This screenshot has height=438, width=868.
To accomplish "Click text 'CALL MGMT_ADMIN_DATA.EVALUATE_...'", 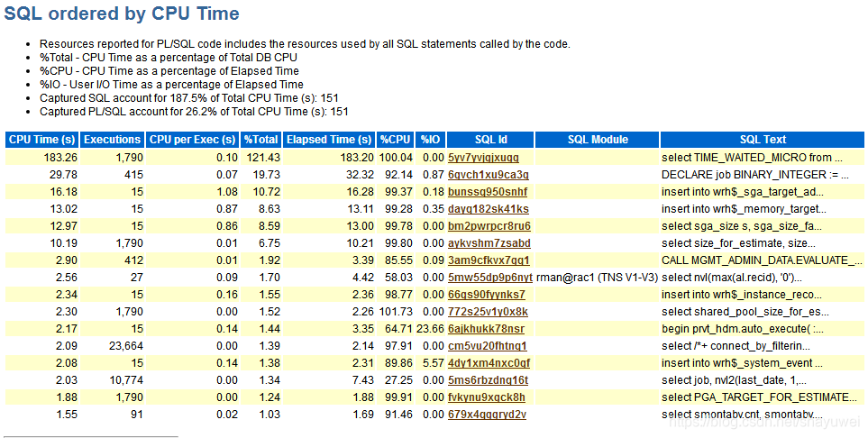I will (763, 260).
